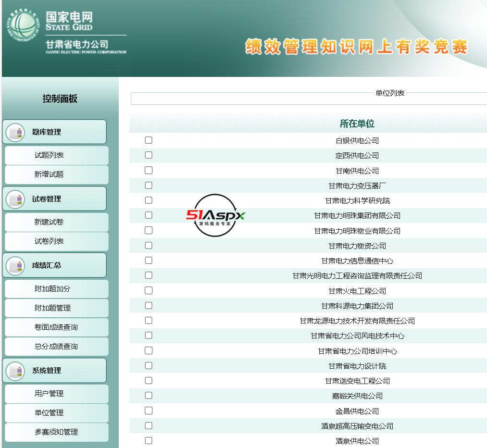Click the 绩效管理知识网上有奖竞赛 banner title
487x448 pixels.
pos(356,47)
